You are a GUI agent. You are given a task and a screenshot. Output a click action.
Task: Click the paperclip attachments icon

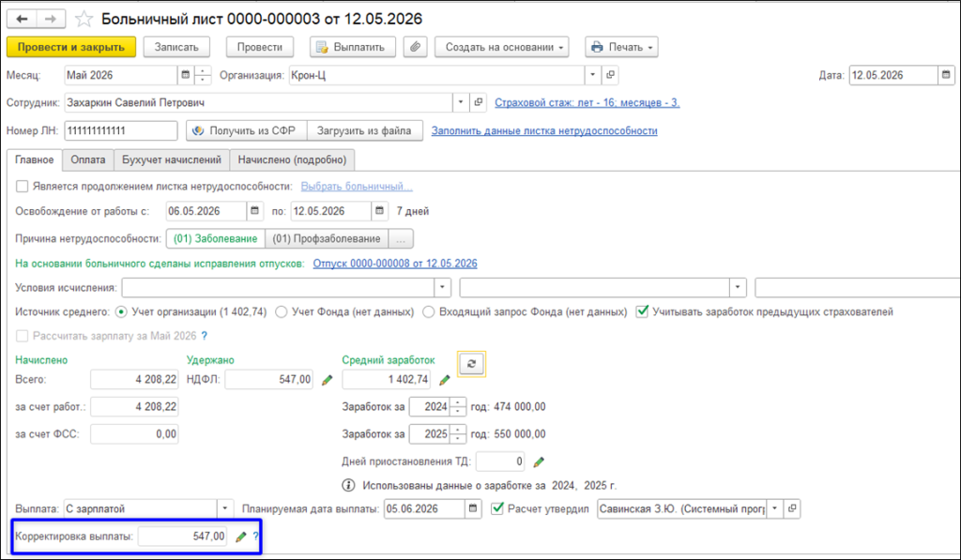415,47
